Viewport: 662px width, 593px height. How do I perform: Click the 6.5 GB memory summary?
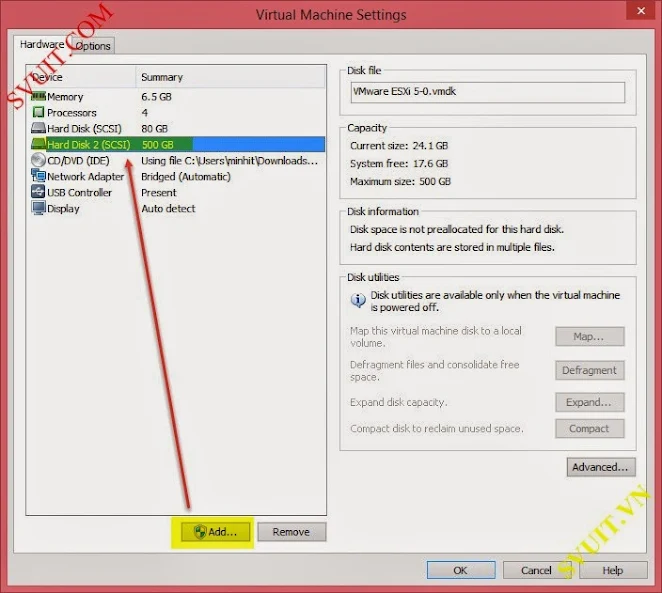coord(156,97)
